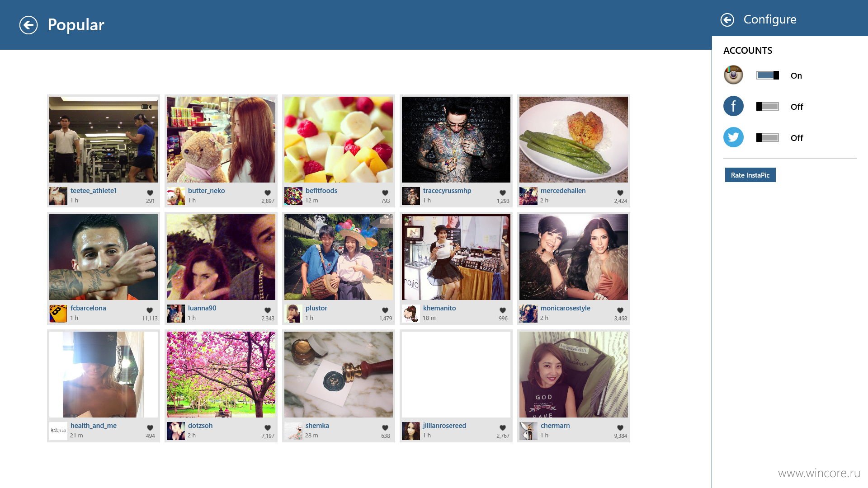Close the Configure panel with back arrow
Viewport: 868px width, 488px height.
727,19
